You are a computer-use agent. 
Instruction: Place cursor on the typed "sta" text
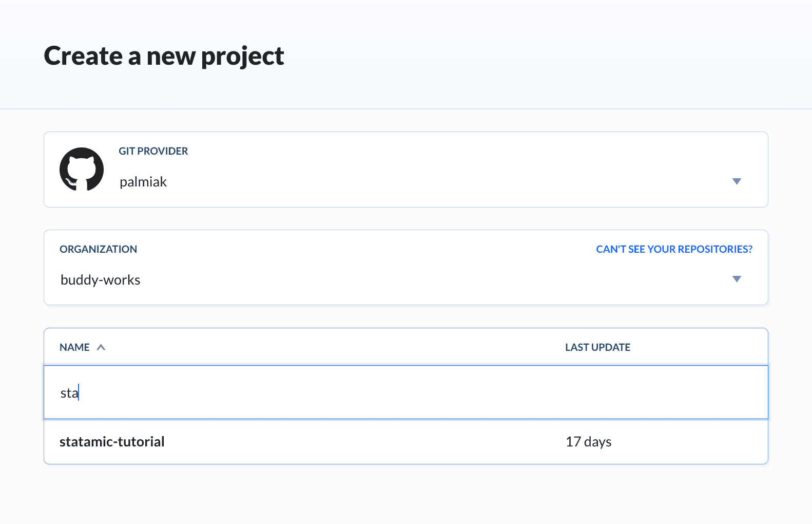point(69,393)
